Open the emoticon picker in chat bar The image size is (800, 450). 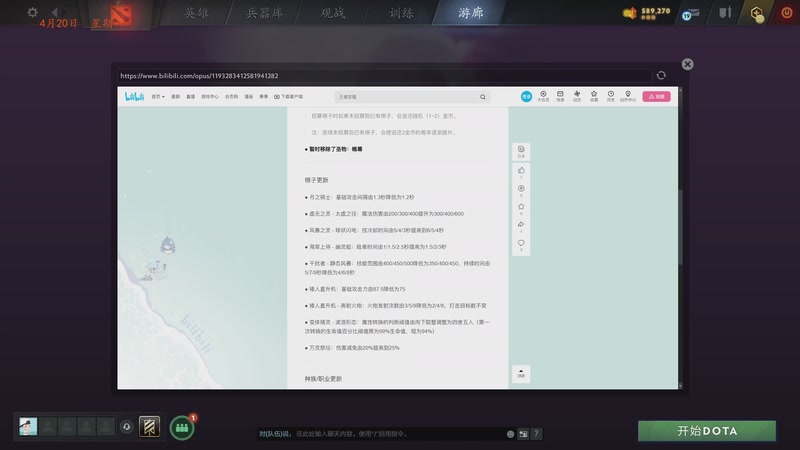(x=510, y=434)
